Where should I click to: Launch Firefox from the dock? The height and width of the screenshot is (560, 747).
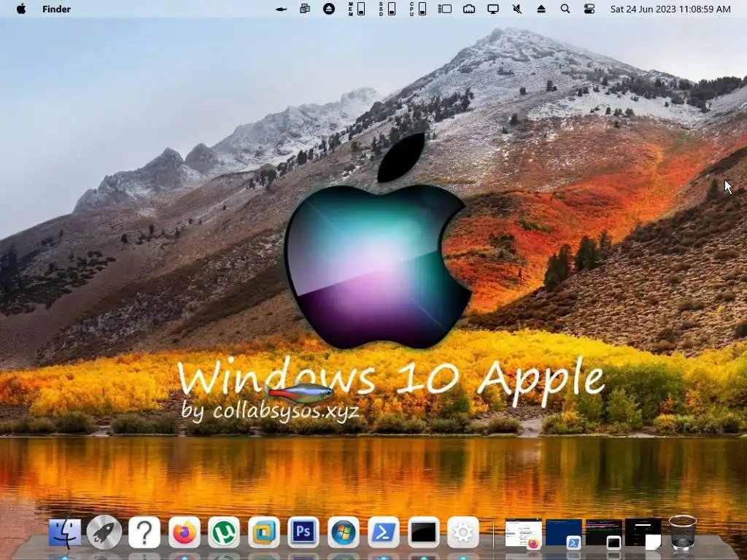(185, 532)
